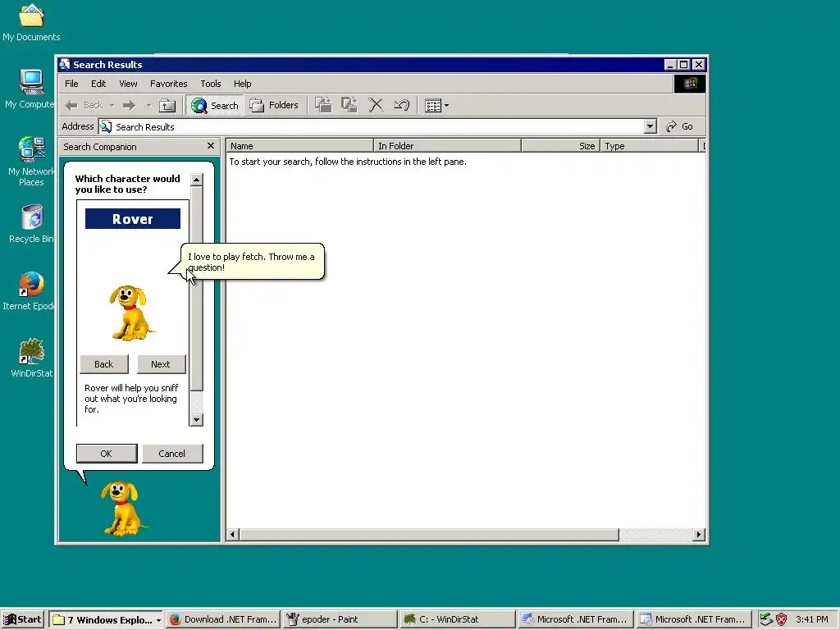Open the Favorites menu
The width and height of the screenshot is (840, 630).
pyautogui.click(x=169, y=84)
